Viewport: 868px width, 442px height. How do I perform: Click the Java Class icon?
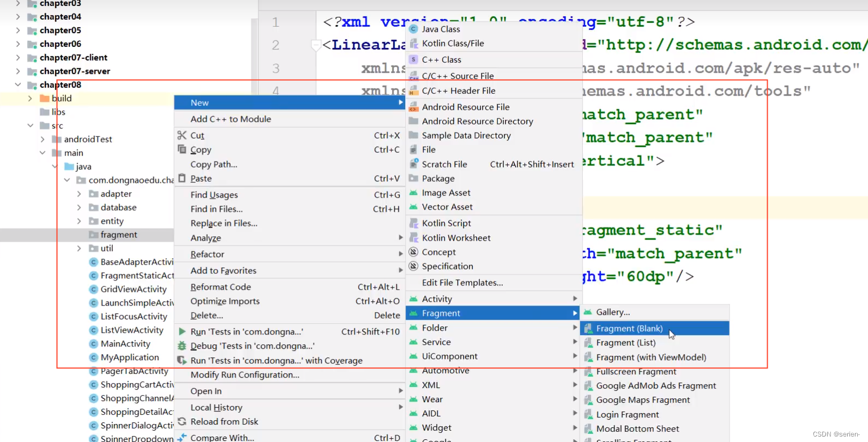coord(414,29)
